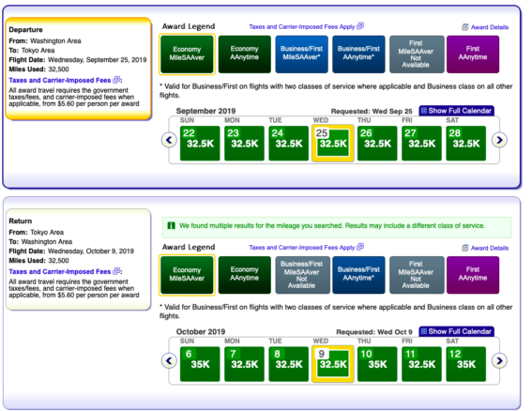Go to previous week in October calendar
532x411 pixels.
pyautogui.click(x=169, y=360)
